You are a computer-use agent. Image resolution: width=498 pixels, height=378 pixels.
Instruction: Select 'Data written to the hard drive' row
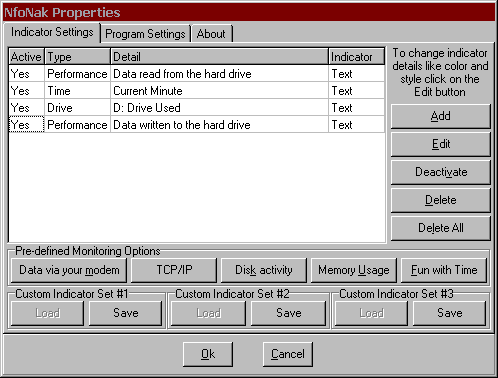tap(197, 125)
